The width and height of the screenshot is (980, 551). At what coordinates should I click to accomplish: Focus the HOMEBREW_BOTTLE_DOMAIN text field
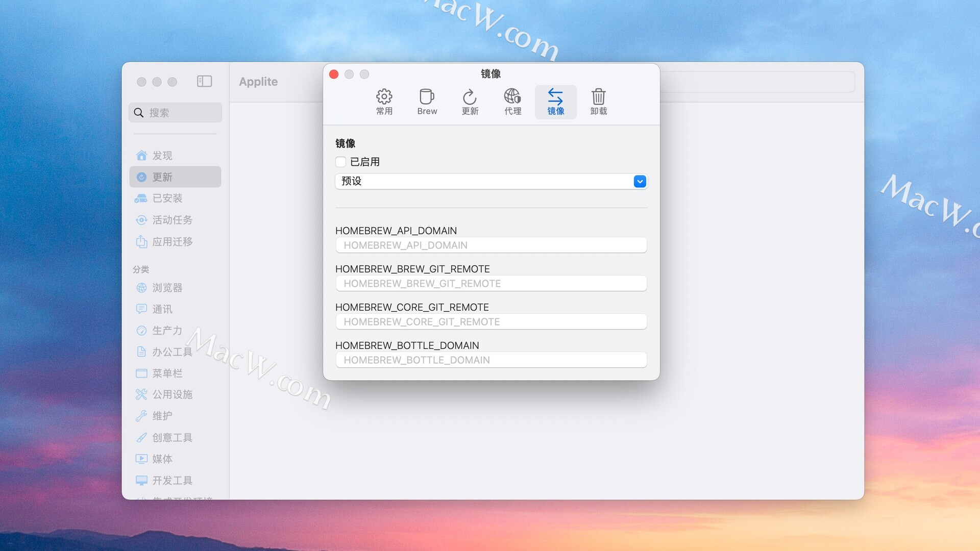coord(491,360)
